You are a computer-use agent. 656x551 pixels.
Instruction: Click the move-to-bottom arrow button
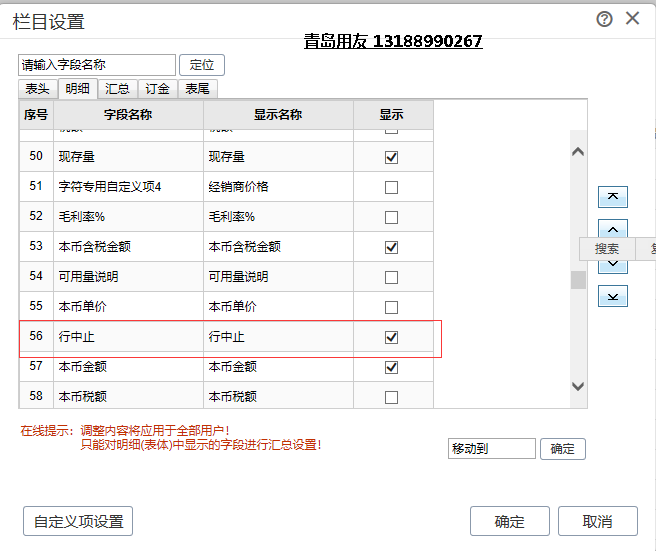click(613, 296)
